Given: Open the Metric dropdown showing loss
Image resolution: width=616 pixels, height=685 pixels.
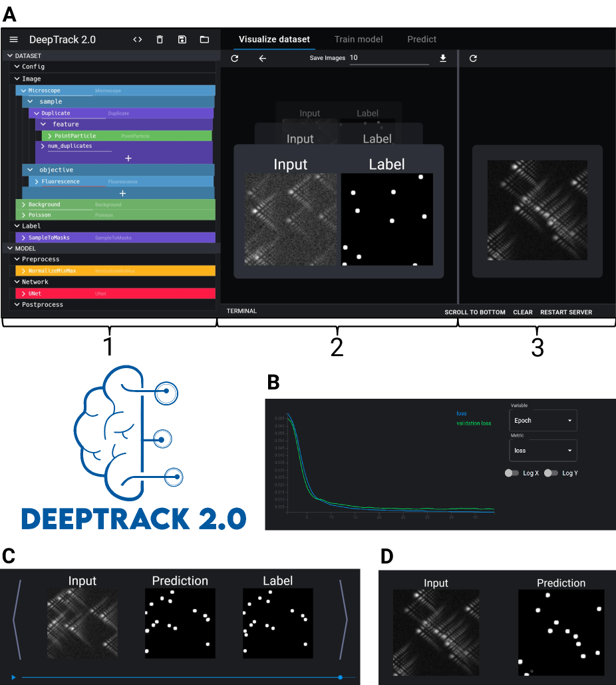Looking at the screenshot, I should (x=543, y=451).
